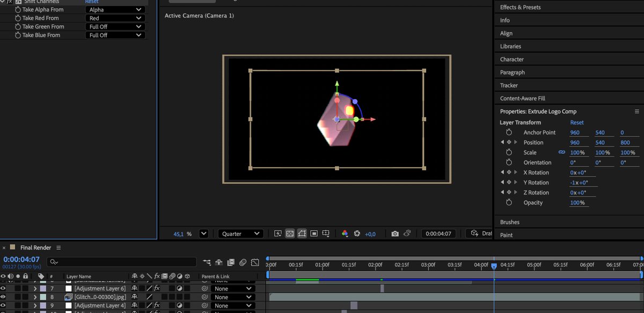
Task: Expand the Glitch jpg layer twirl
Action: click(35, 297)
